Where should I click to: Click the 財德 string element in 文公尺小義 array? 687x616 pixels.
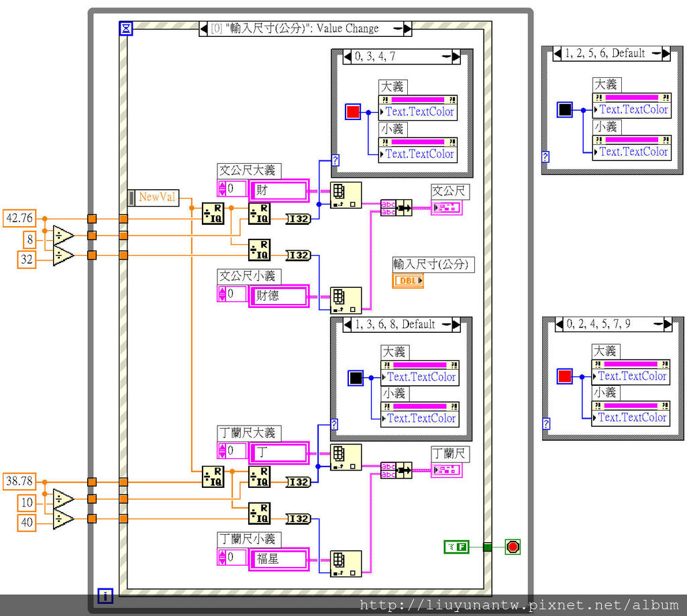tap(279, 296)
